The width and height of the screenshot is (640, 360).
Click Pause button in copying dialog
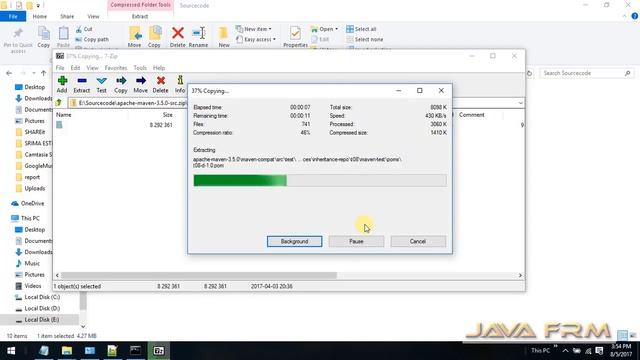pos(356,241)
